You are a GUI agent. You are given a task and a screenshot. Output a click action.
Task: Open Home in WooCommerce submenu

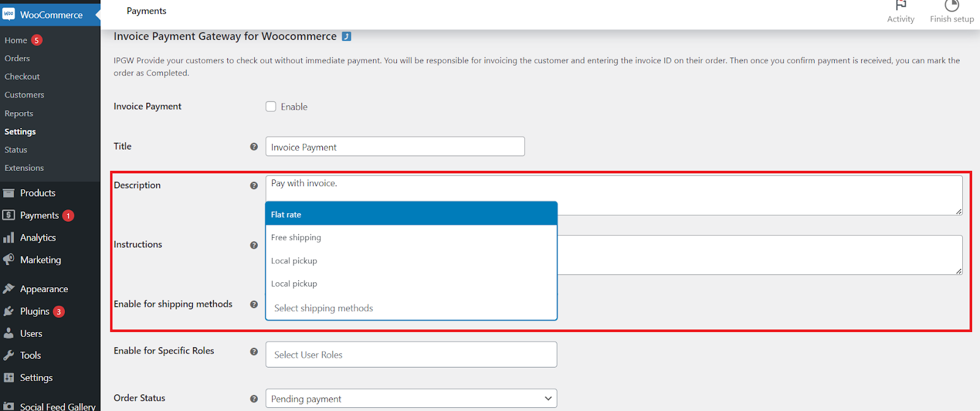[x=16, y=40]
